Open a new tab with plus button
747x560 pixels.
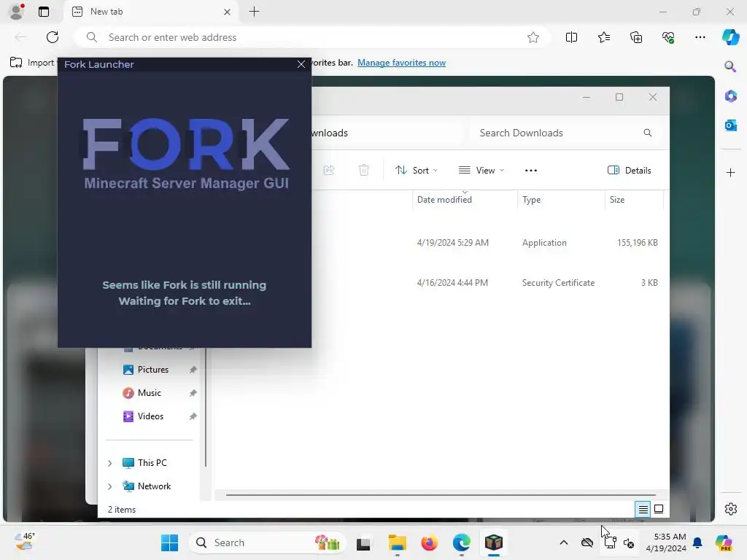pyautogui.click(x=255, y=12)
